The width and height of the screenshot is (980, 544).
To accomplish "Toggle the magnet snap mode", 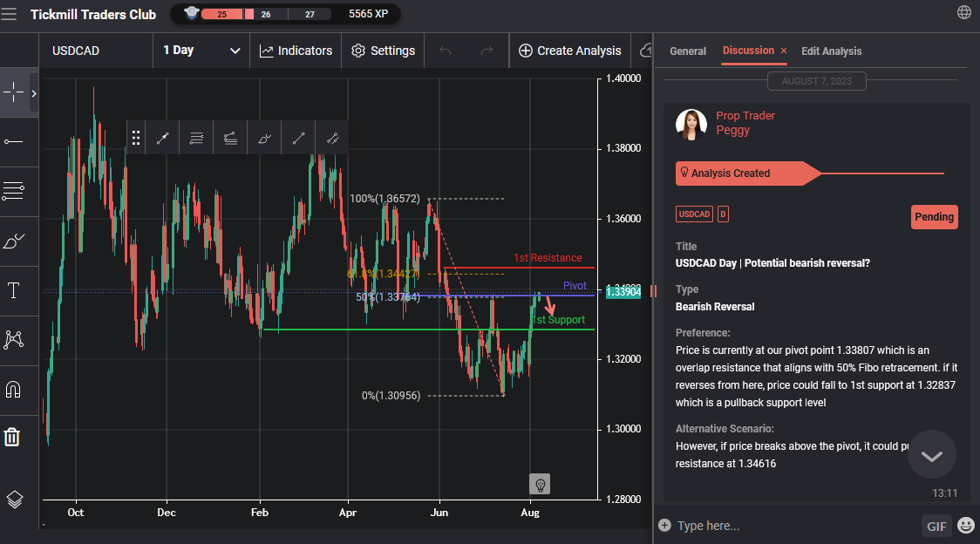I will click(x=13, y=390).
